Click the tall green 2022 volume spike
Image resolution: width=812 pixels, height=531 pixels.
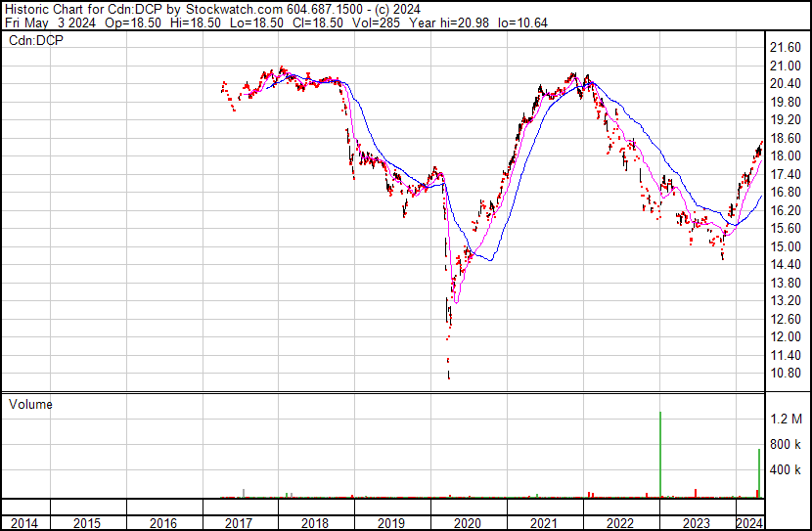pos(660,455)
